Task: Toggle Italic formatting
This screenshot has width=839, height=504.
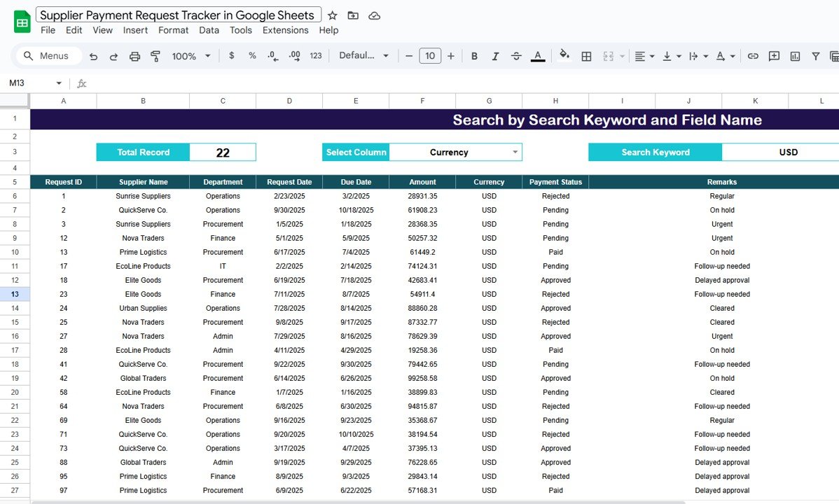Action: 495,56
